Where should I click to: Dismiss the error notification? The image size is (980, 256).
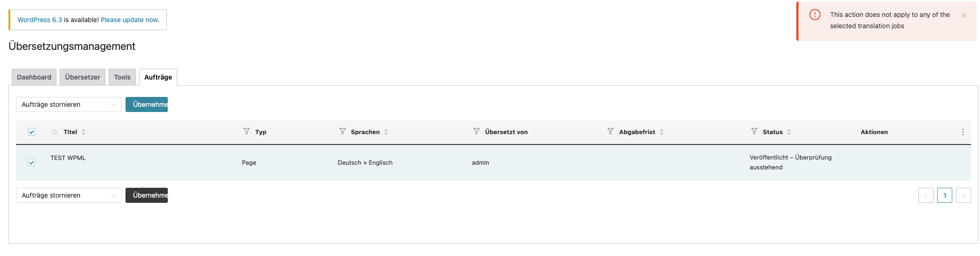(x=964, y=16)
